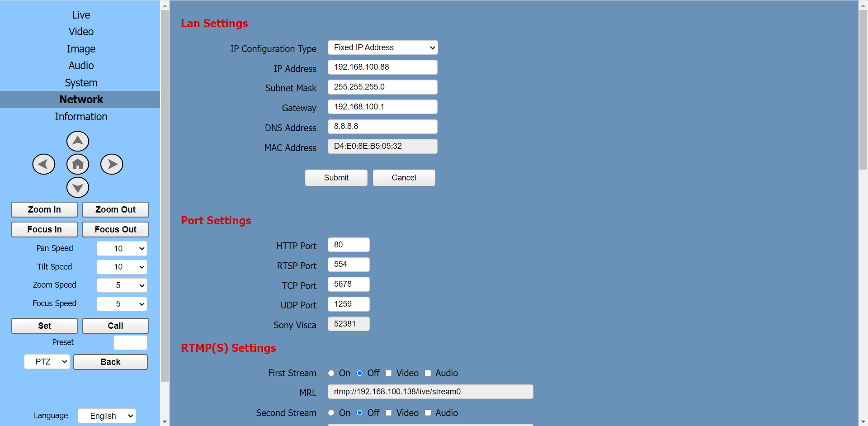Open System settings menu

coord(81,83)
